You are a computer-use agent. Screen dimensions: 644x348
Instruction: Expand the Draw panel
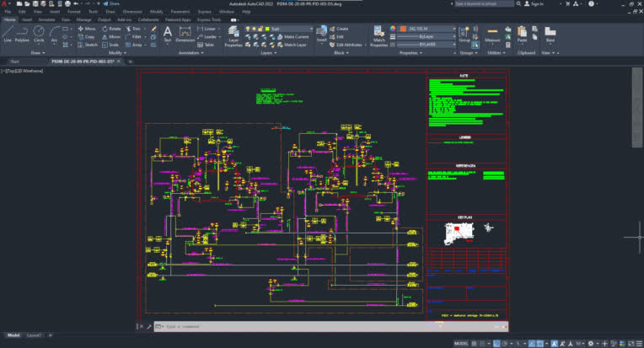[38, 53]
